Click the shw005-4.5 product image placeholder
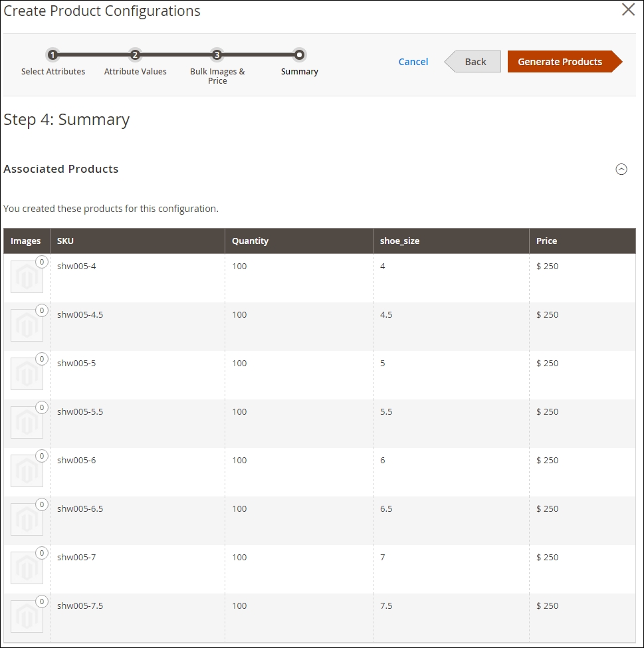The width and height of the screenshot is (644, 648). tap(27, 325)
